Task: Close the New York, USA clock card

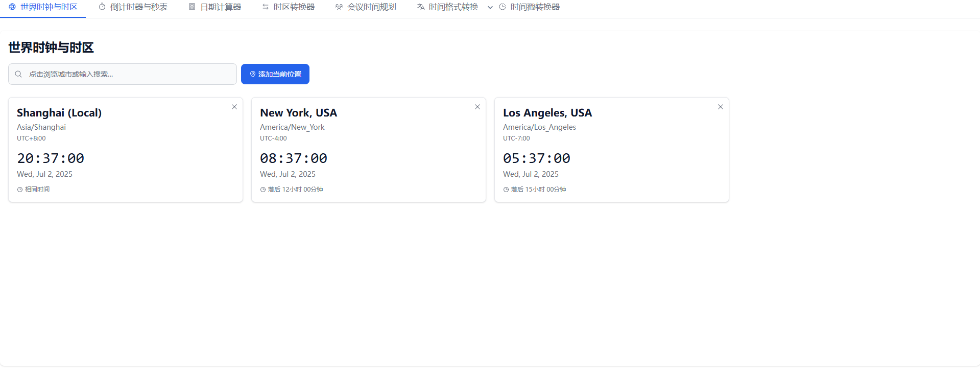Action: [477, 107]
